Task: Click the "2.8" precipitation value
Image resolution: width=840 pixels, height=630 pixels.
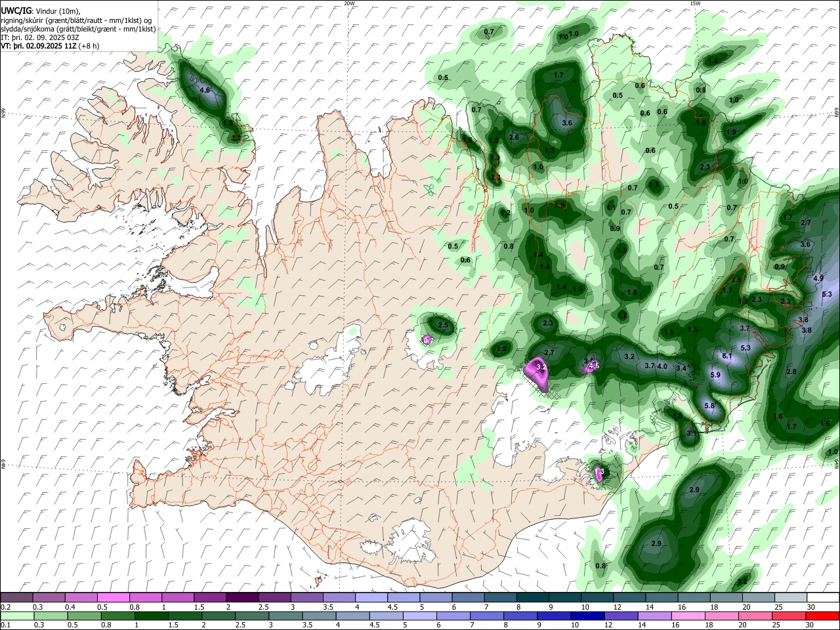Action: pos(791,372)
